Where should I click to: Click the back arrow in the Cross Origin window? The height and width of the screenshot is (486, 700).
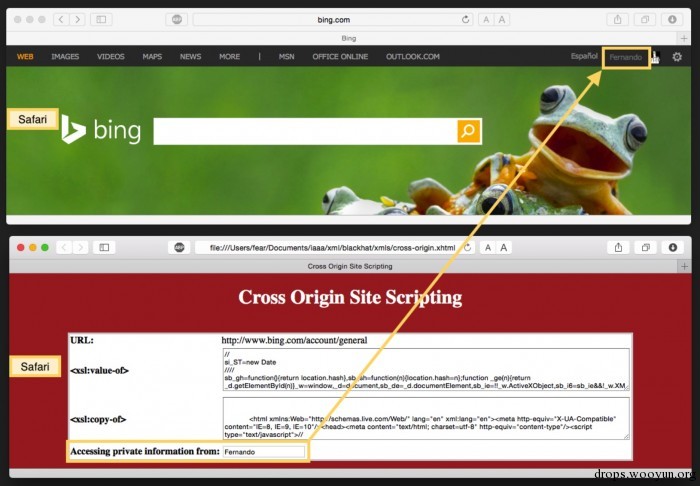coord(64,247)
